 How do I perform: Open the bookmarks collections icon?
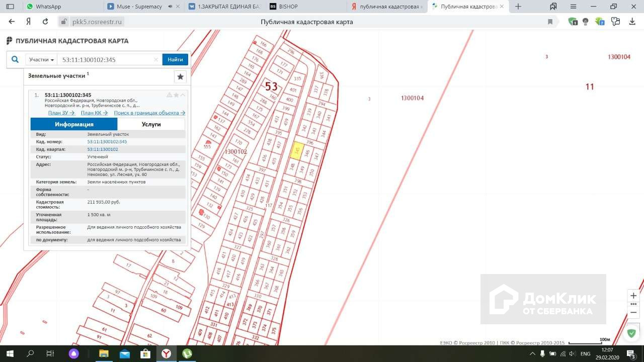(x=553, y=7)
